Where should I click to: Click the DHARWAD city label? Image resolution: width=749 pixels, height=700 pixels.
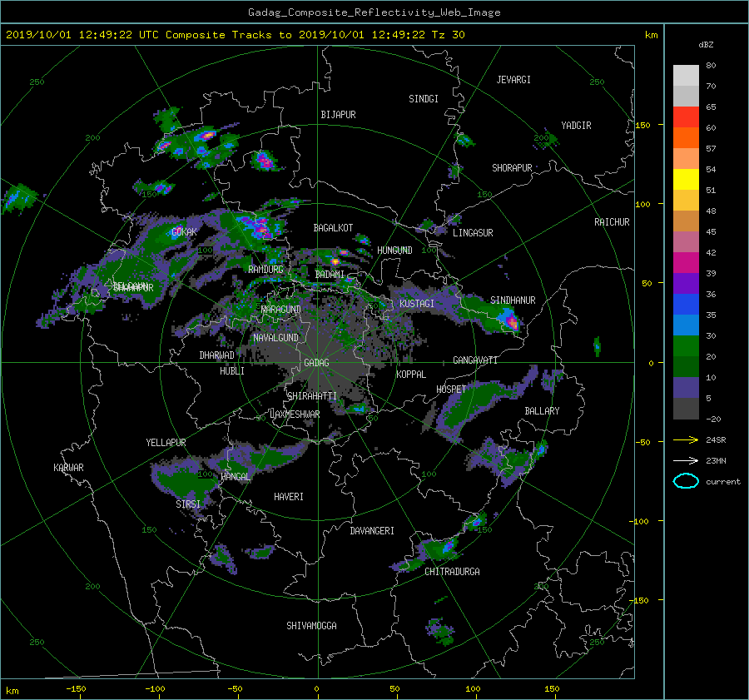216,355
